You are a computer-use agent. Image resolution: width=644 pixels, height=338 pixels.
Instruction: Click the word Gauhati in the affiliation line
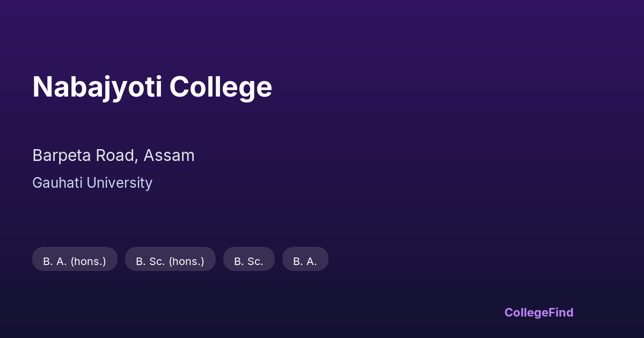tap(57, 183)
